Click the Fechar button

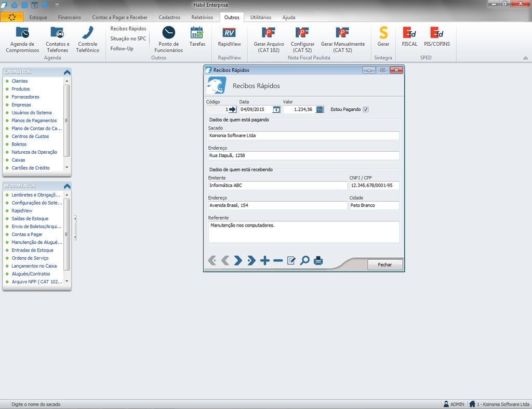pos(385,265)
